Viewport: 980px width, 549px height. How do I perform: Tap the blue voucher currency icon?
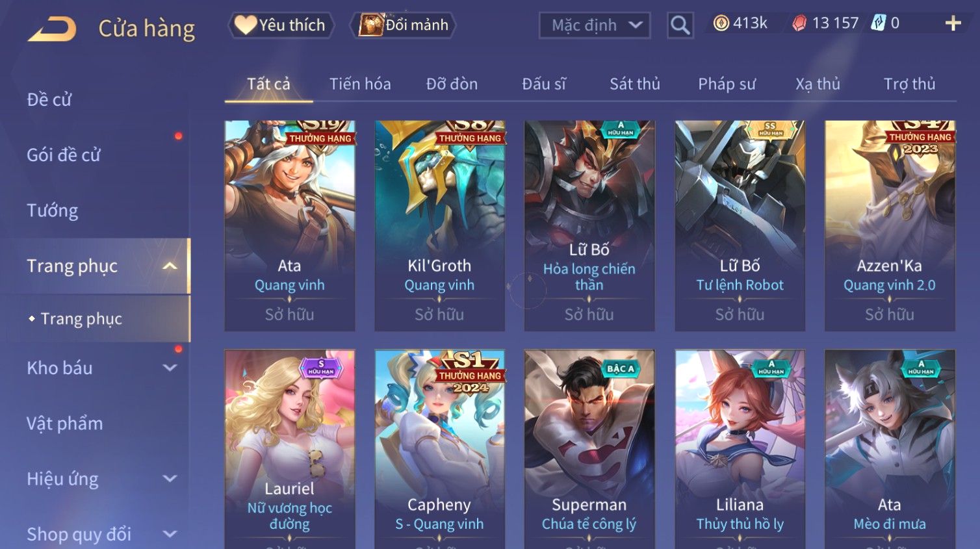(x=878, y=23)
